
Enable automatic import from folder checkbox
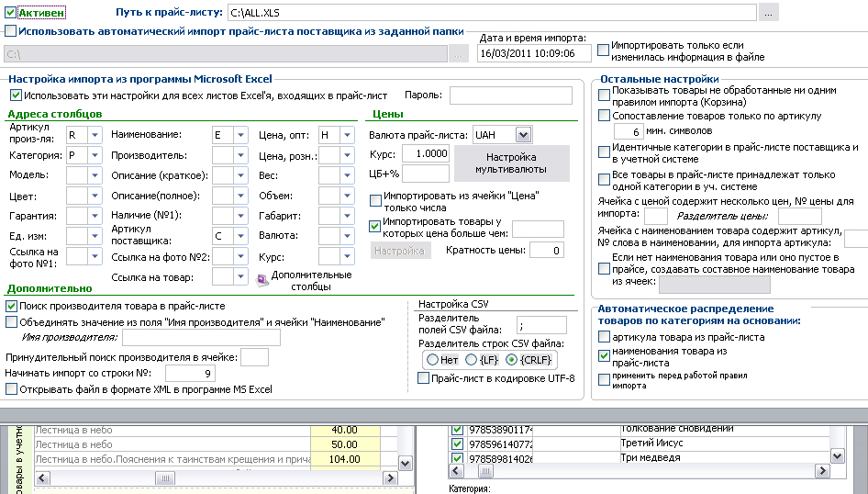coord(10,31)
